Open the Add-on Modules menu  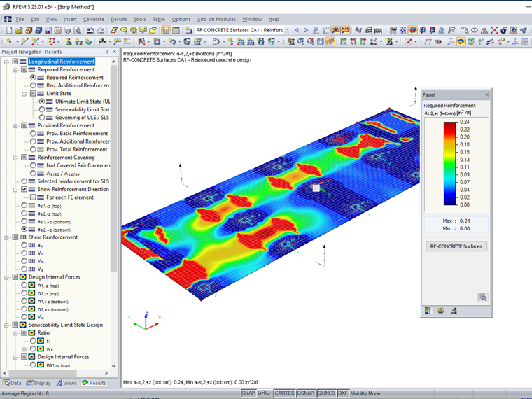coord(216,19)
